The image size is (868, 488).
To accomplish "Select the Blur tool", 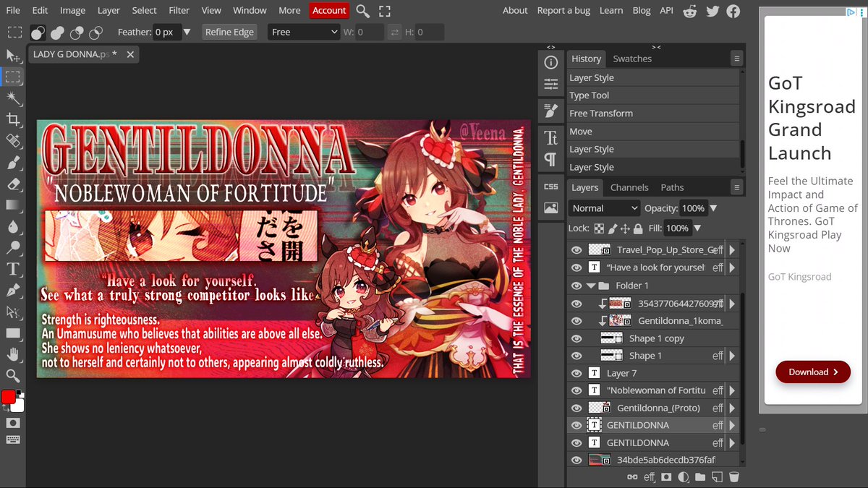I will [13, 226].
